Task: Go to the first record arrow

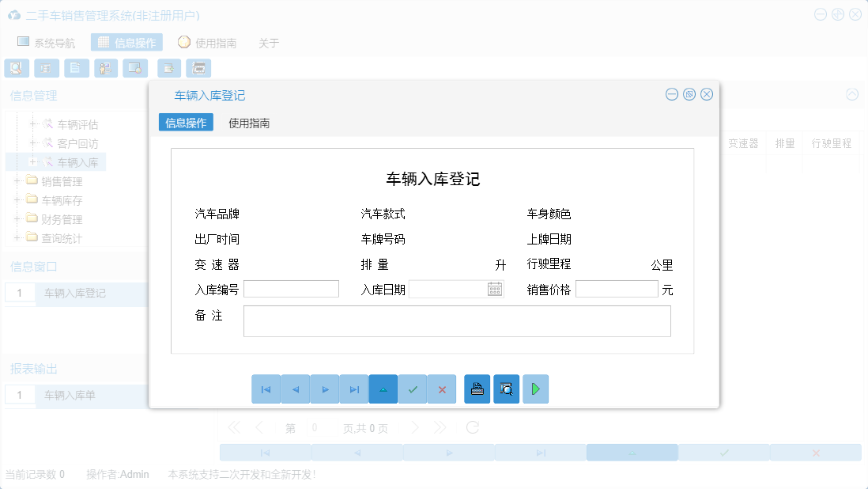Action: point(266,389)
